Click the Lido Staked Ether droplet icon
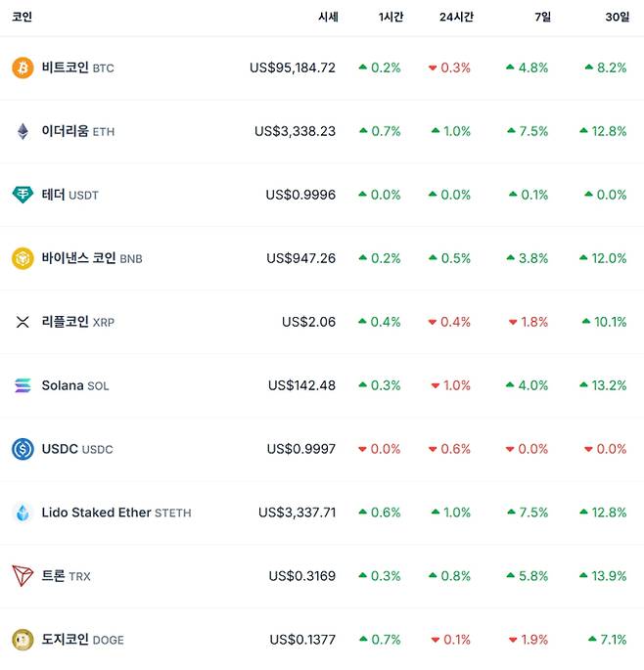The width and height of the screenshot is (644, 670). point(23,513)
